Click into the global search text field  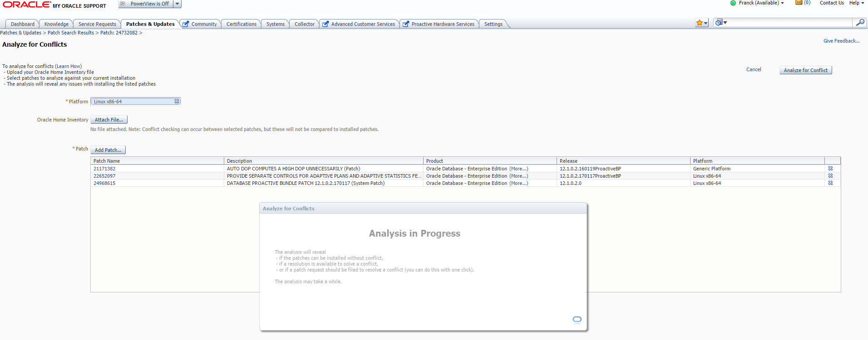(x=790, y=22)
